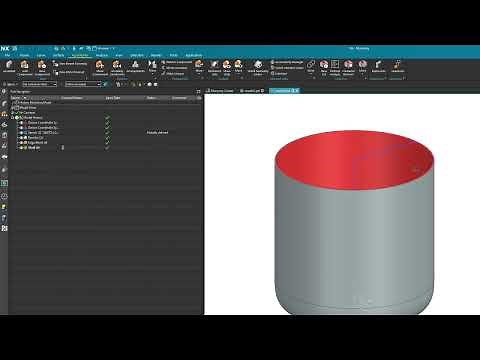Viewport: 480px width, 360px height.
Task: Toggle second Datum Coordinate System checkbox
Action: click(x=21, y=128)
